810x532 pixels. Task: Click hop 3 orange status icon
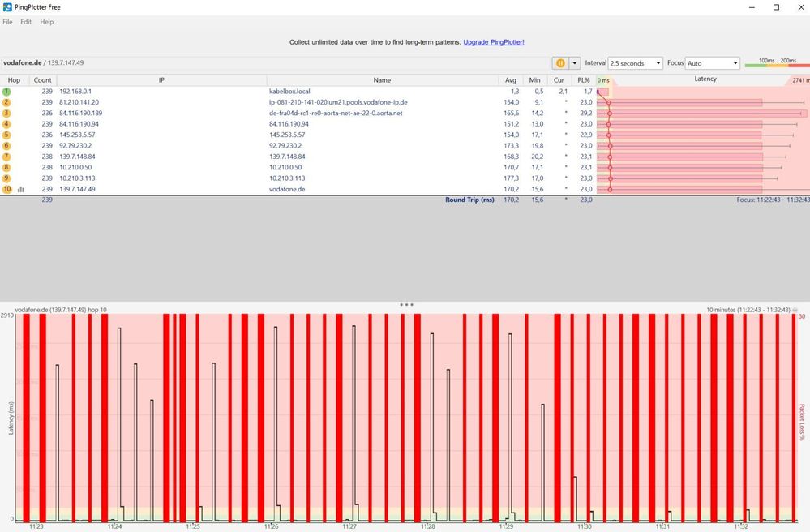[6, 113]
